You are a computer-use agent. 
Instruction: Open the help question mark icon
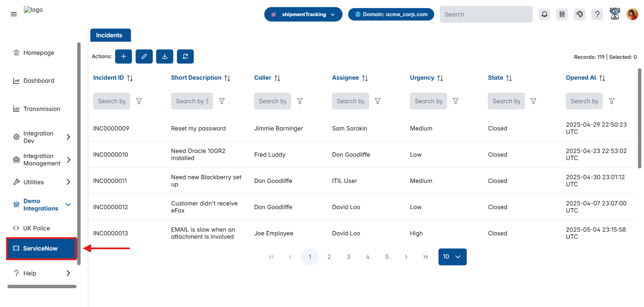(x=597, y=14)
